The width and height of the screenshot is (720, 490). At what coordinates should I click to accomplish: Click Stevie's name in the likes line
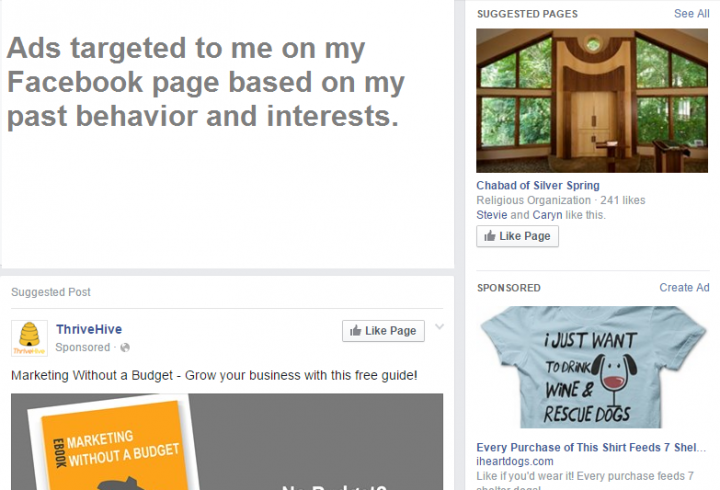(x=492, y=215)
